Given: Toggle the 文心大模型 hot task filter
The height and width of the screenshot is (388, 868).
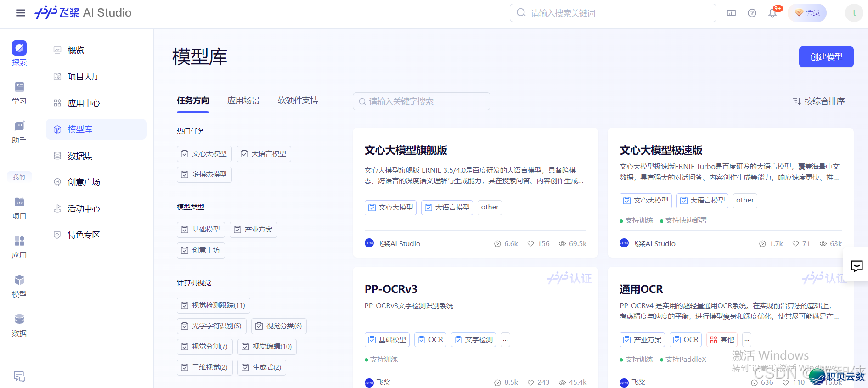Looking at the screenshot, I should coord(204,154).
